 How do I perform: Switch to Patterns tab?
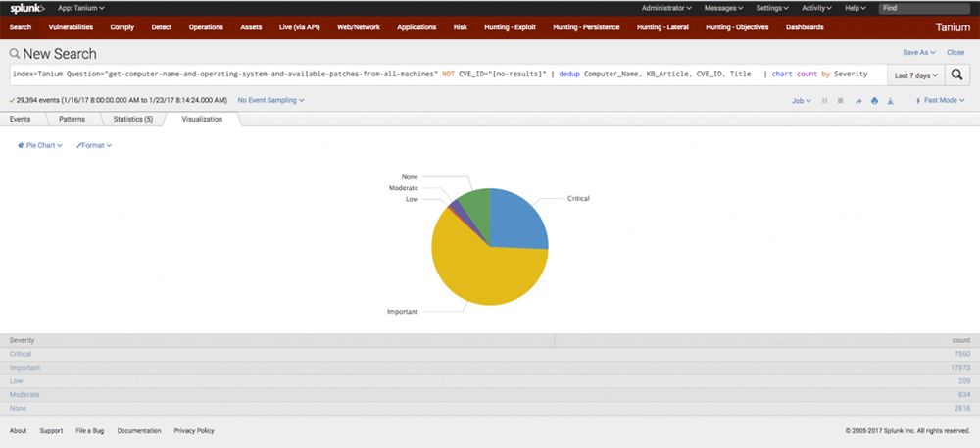[x=73, y=119]
